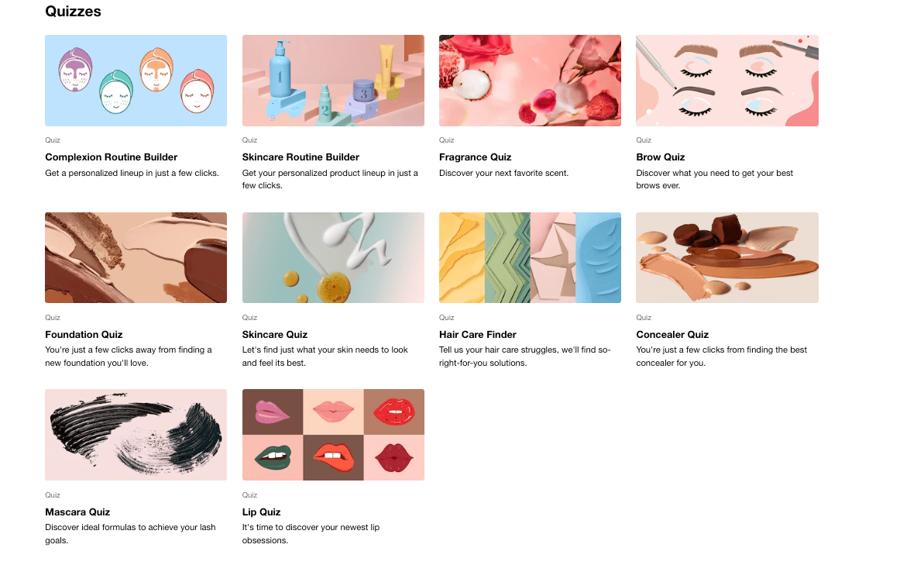Select the Fragrance Quiz rose image
924x565 pixels.
pyautogui.click(x=530, y=80)
